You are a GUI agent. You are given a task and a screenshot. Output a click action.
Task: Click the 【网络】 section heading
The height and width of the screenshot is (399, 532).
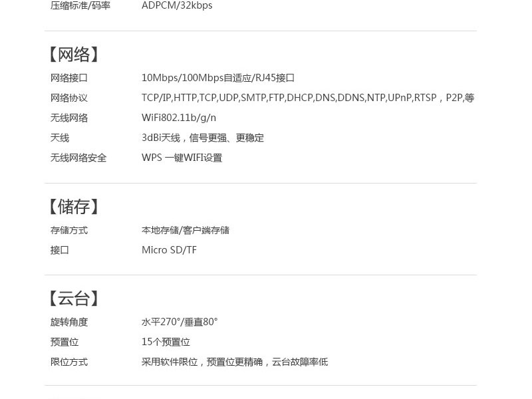pos(74,55)
